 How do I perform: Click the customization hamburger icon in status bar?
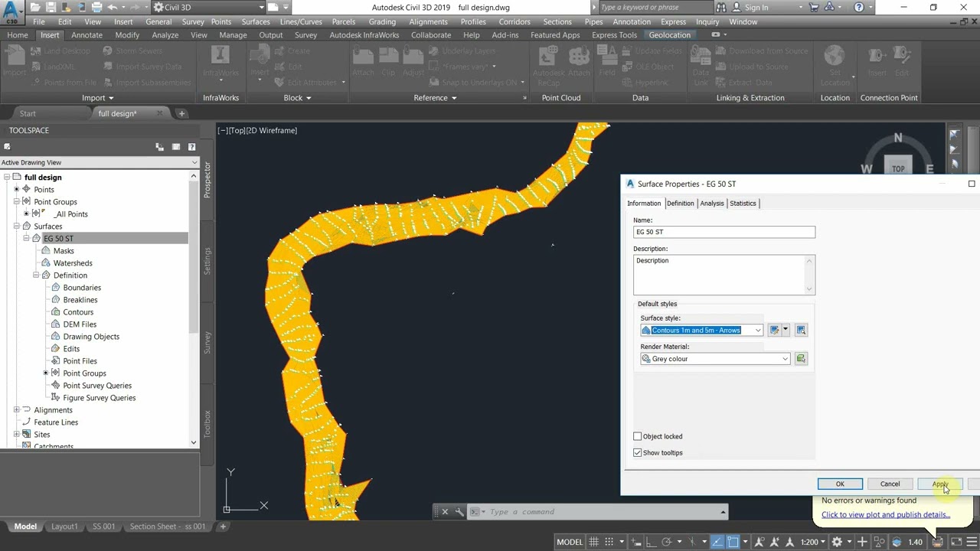[x=970, y=542]
